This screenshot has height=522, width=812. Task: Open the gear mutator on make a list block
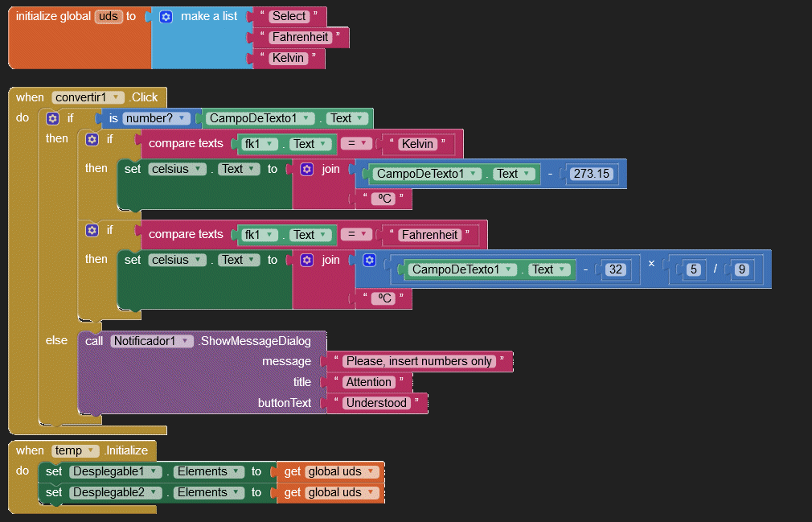[x=166, y=16]
